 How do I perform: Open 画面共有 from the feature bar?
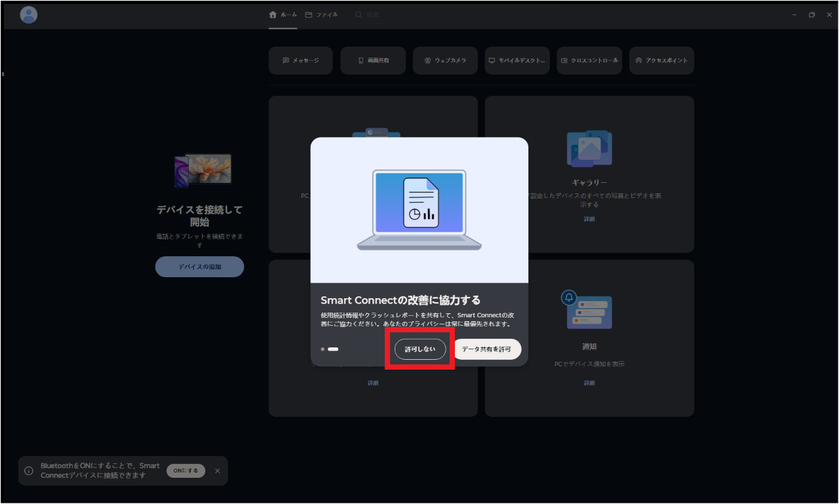point(372,60)
